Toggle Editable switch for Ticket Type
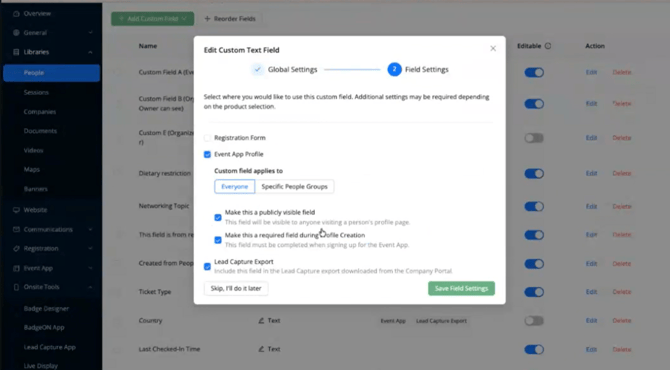 coord(534,292)
